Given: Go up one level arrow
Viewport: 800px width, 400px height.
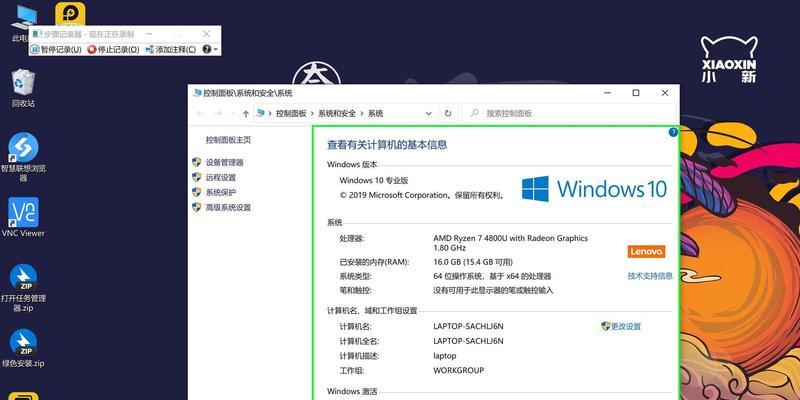Looking at the screenshot, I should pos(246,114).
